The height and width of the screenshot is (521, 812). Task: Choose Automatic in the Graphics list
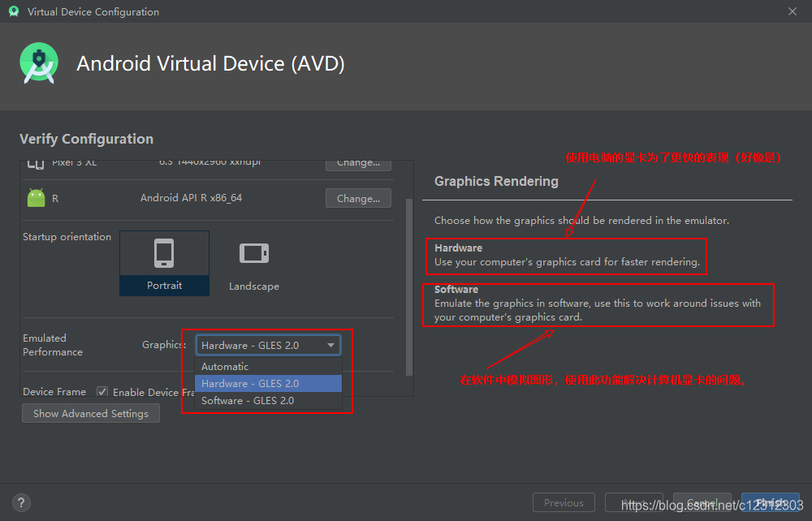(x=268, y=366)
